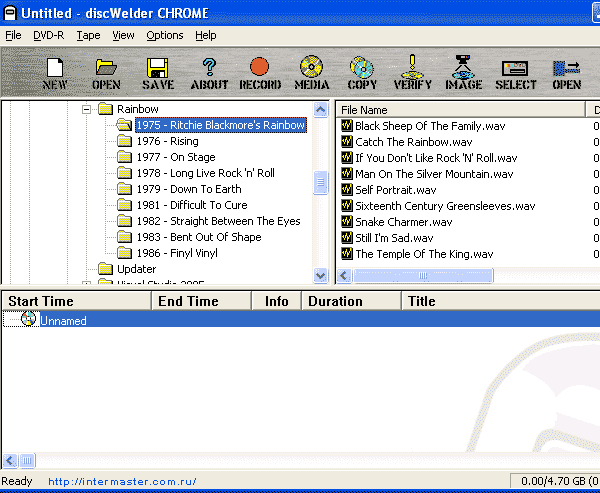Click the IMAGE toolbar icon
This screenshot has height=493, width=600.
tap(463, 73)
